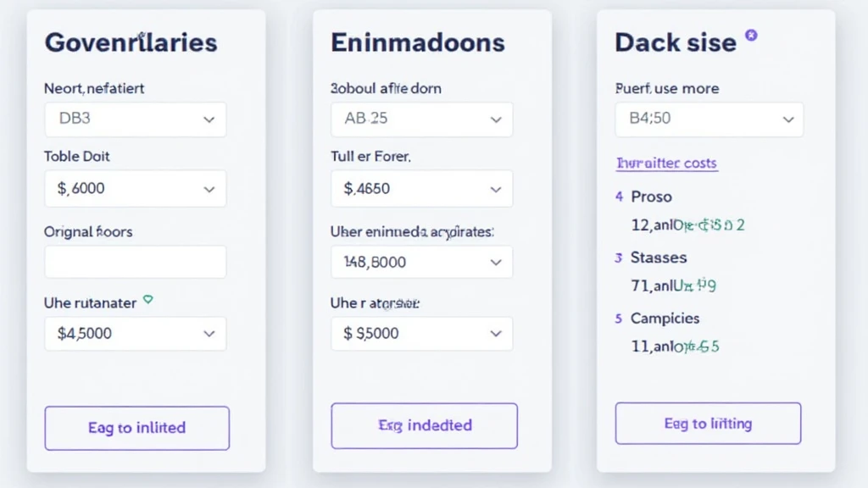Select the Proso list item

(651, 197)
